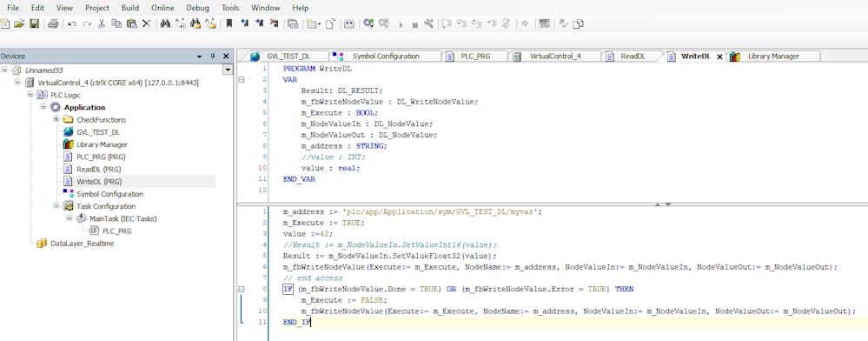Close the Devices panel
This screenshot has height=341, width=868.
226,57
